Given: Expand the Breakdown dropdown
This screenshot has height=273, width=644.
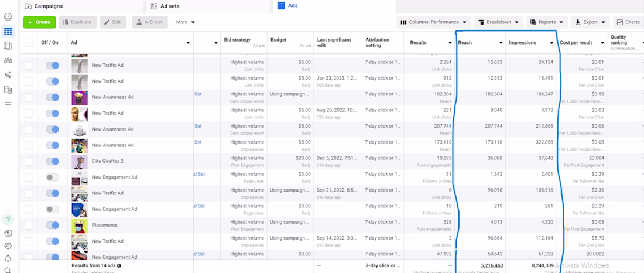Looking at the screenshot, I should tap(497, 22).
